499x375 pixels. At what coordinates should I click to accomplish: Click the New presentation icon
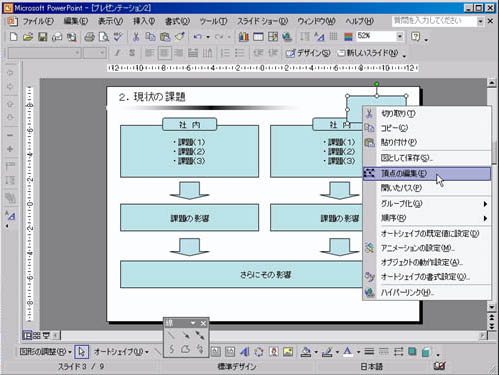(14, 36)
